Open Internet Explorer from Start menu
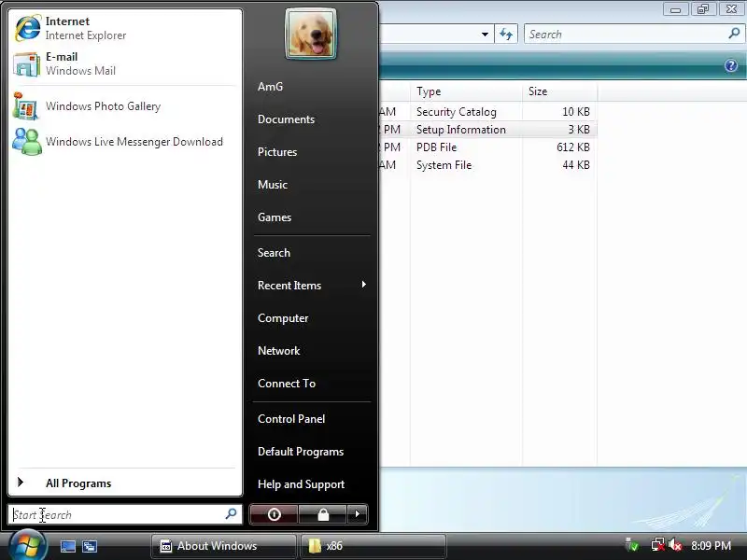747x560 pixels. 125,28
